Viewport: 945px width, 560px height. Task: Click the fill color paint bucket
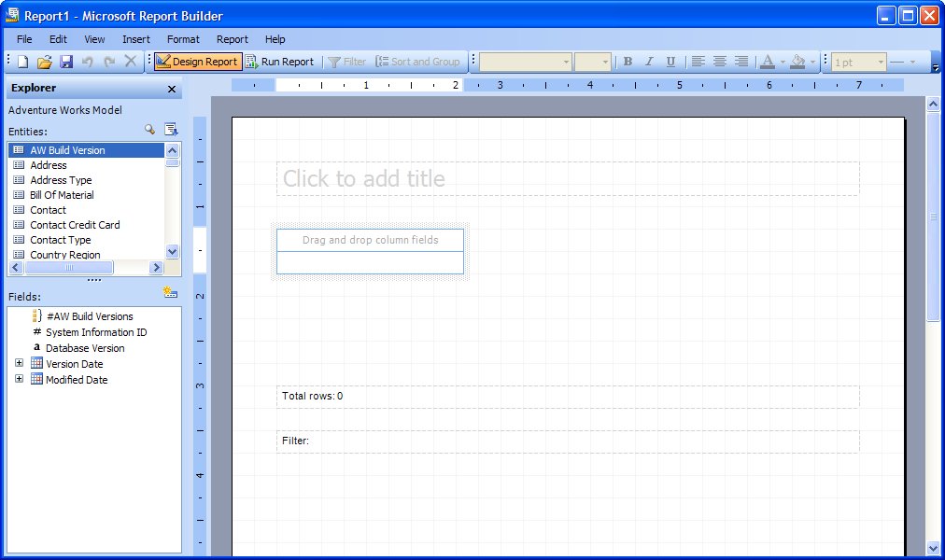pos(797,62)
